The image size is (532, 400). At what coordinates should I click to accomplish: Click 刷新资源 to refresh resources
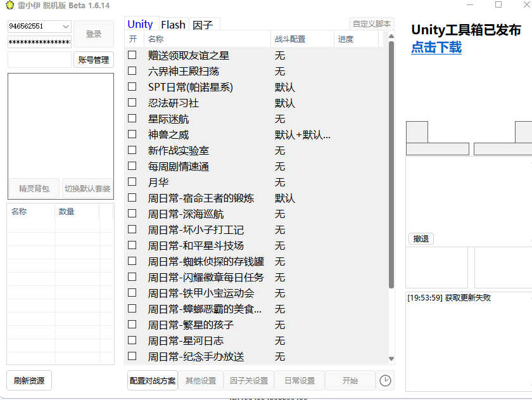(28, 380)
